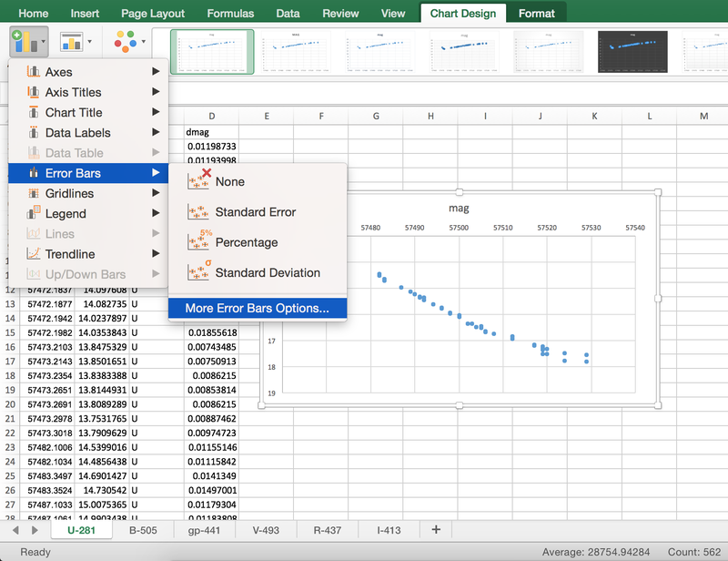Switch to the Format ribbon tab
Viewport: 728px width, 561px height.
[536, 14]
